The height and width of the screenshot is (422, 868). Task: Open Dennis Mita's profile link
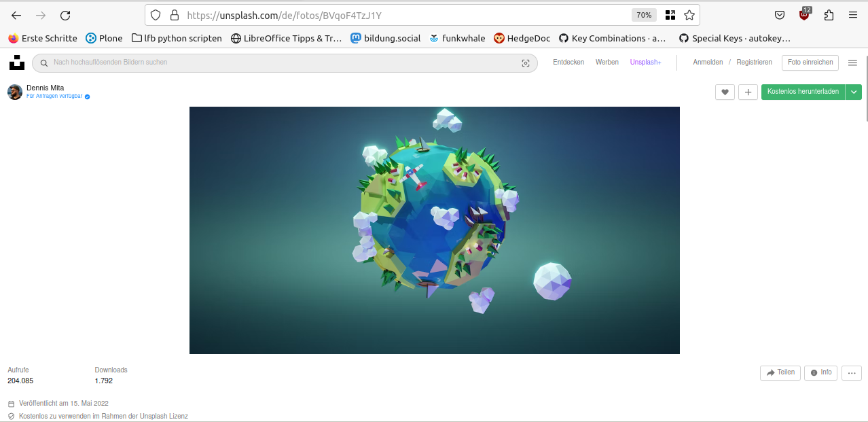(x=45, y=88)
